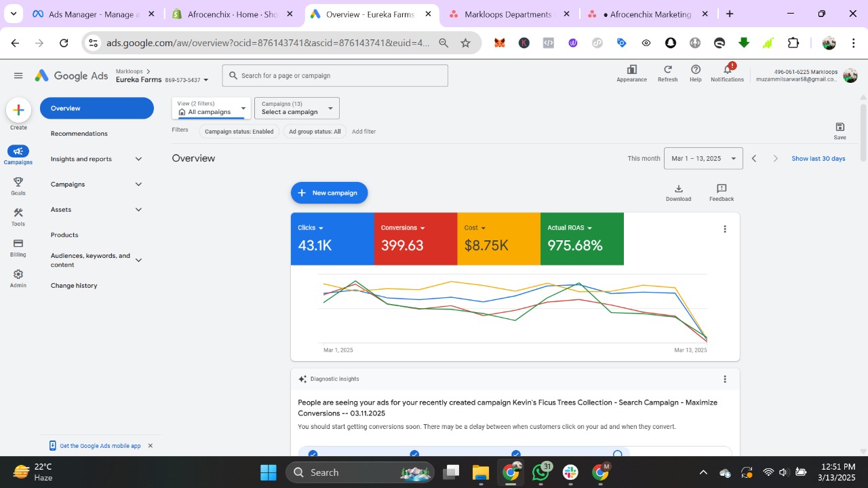This screenshot has width=868, height=488.
Task: Open the Select a campaign dropdown
Action: point(296,108)
